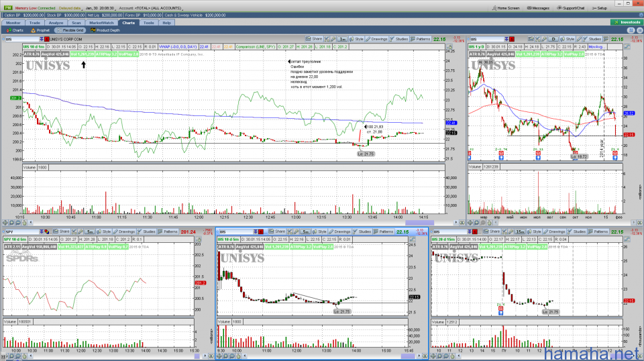Open Studies on the SPY chart
Viewport: 644px width, 361px height.
point(147,232)
